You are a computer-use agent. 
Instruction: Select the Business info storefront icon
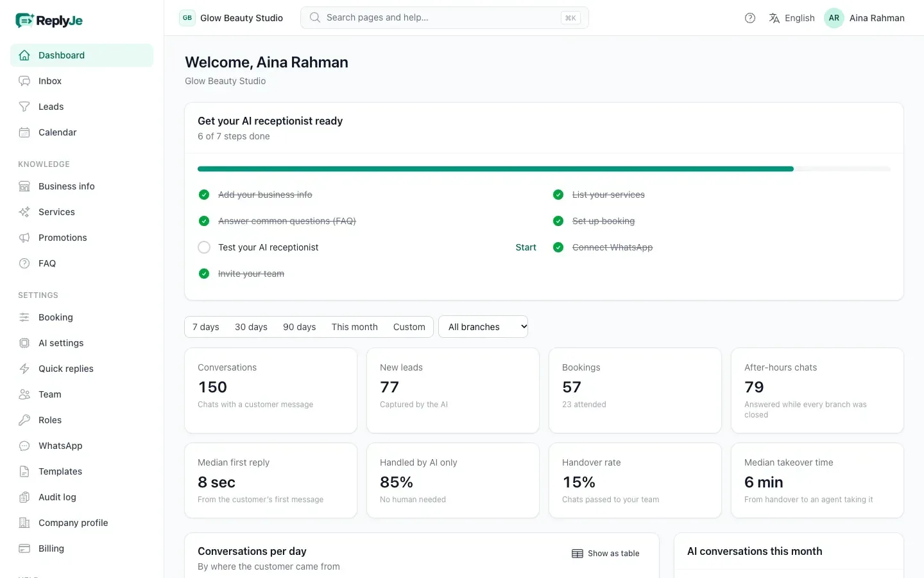click(24, 186)
